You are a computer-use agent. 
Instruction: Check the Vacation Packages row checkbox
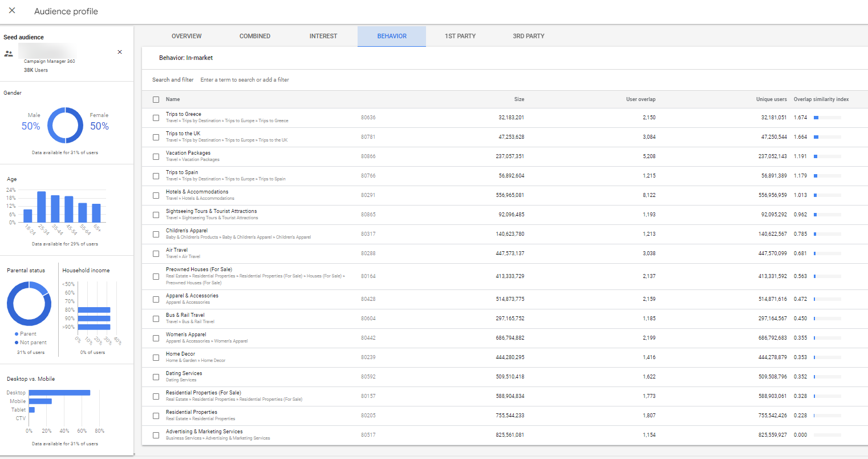[x=156, y=156]
